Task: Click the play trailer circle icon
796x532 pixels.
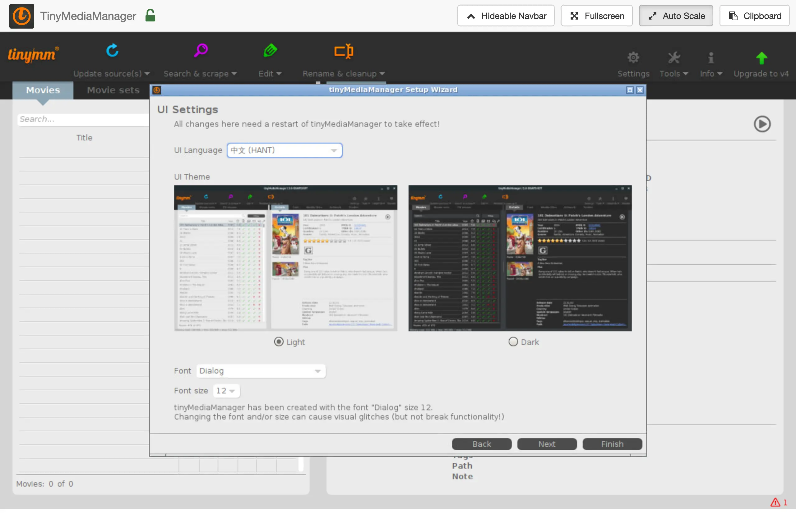Action: (762, 124)
